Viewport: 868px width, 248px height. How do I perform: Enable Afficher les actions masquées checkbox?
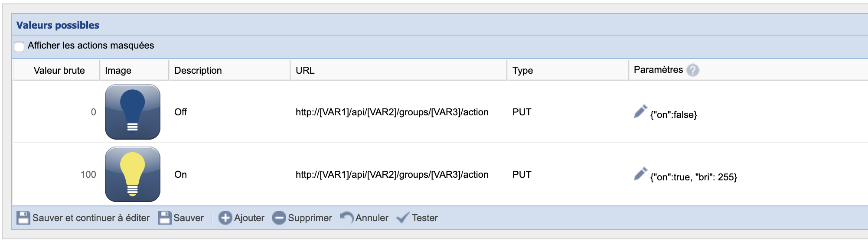19,46
